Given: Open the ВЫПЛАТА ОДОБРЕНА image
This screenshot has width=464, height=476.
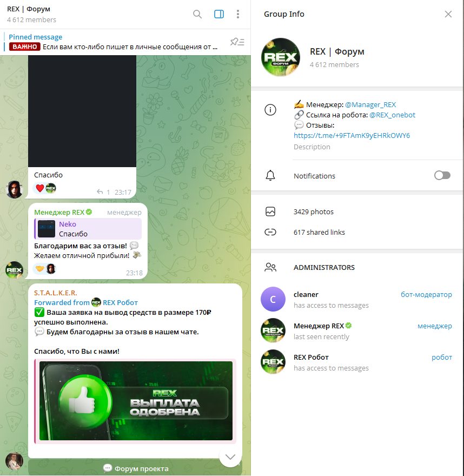Looking at the screenshot, I should point(136,401).
